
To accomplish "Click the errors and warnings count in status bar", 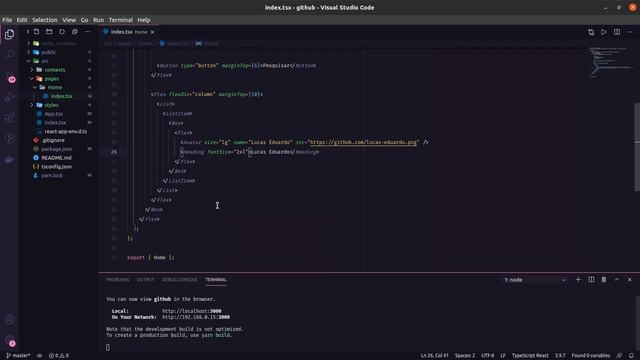I will [x=59, y=356].
